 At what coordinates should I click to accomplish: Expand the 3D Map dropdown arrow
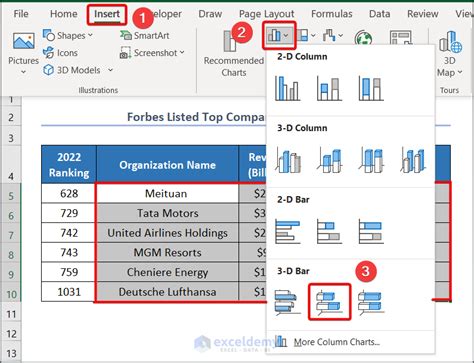coord(460,72)
